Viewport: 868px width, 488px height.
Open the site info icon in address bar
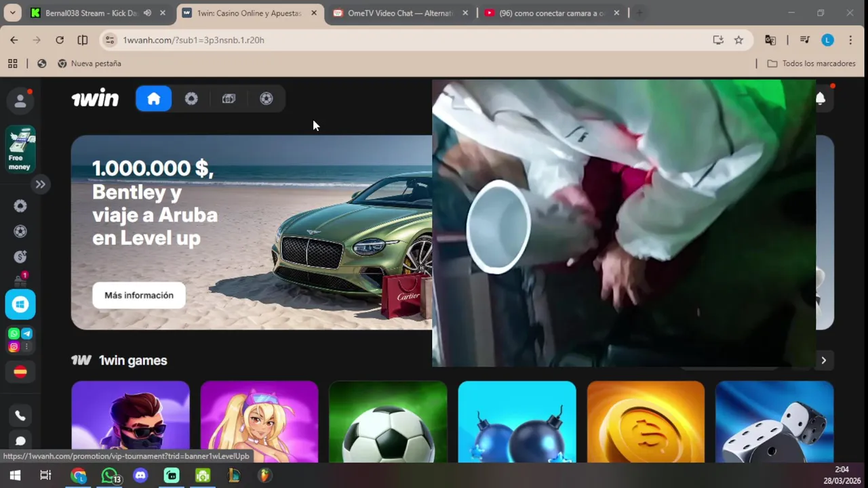click(110, 40)
